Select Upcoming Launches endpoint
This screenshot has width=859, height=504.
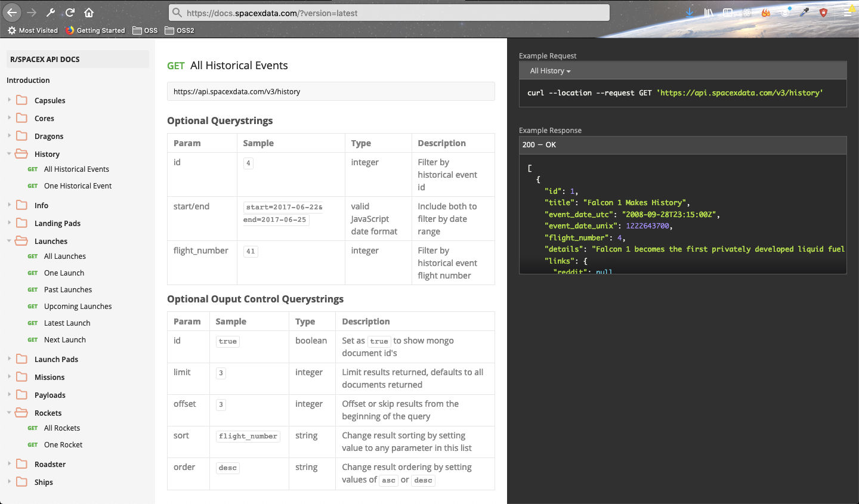[78, 307]
